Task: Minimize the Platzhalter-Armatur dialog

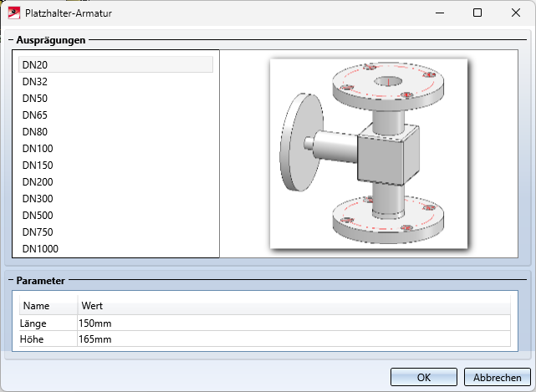Action: click(440, 13)
